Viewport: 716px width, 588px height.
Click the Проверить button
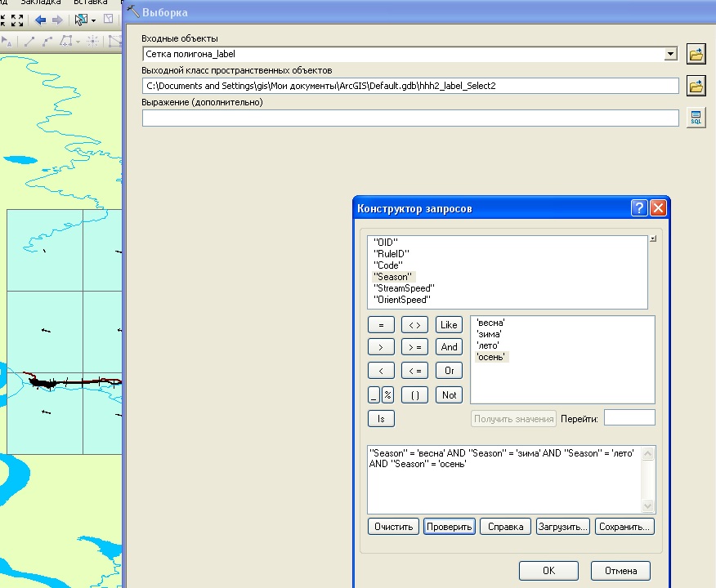point(450,527)
